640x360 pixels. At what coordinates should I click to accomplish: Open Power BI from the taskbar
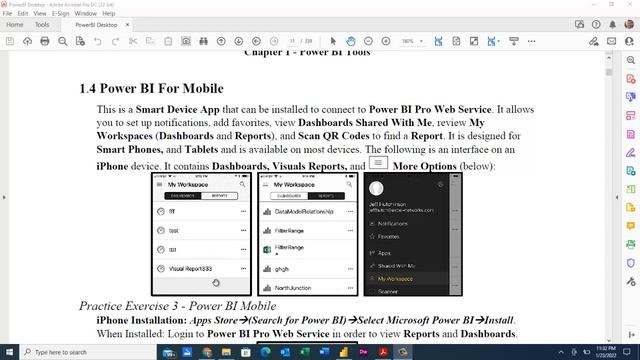(x=344, y=352)
